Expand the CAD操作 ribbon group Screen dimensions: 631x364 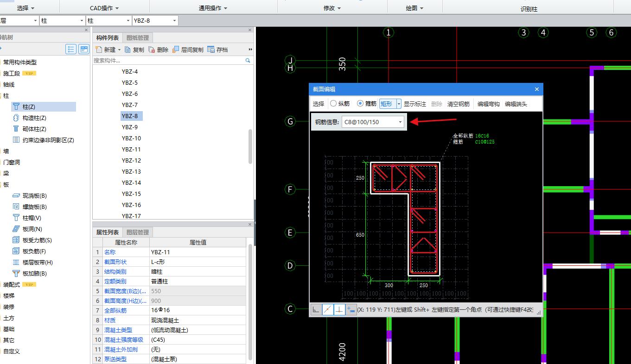click(104, 8)
